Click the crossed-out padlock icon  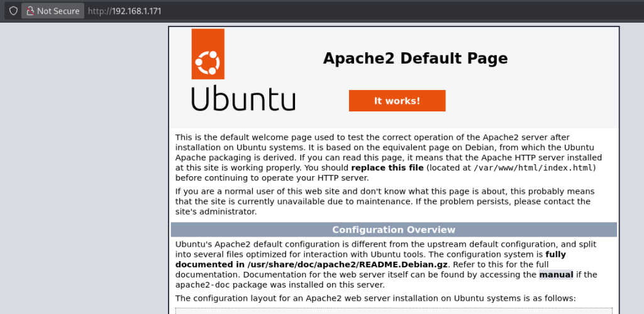click(30, 11)
